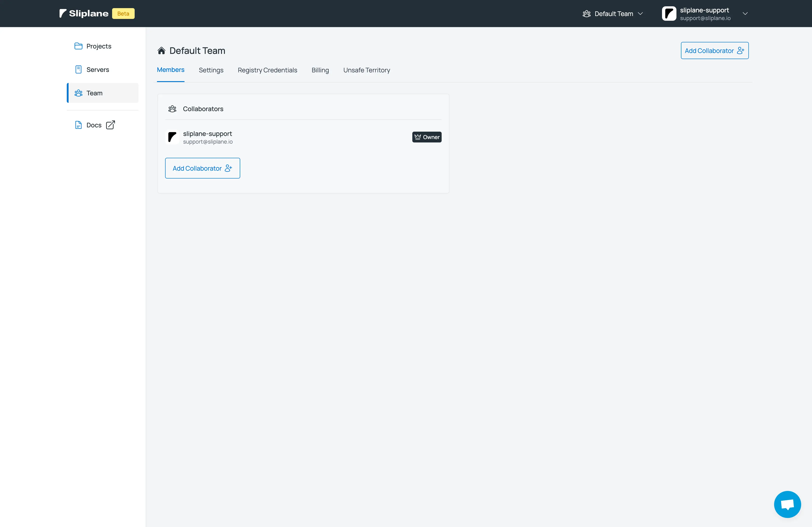Click Add Collaborator in the Collaborators card
The width and height of the screenshot is (812, 527).
point(203,168)
